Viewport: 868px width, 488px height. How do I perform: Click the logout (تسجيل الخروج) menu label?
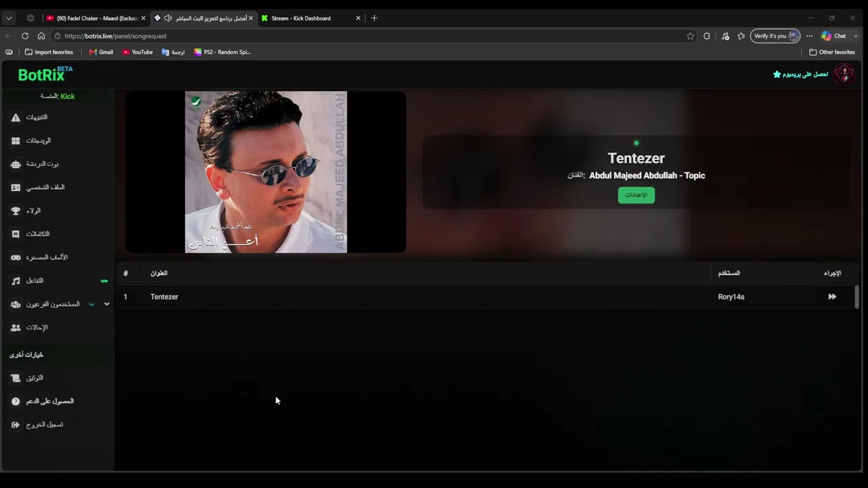(45, 424)
